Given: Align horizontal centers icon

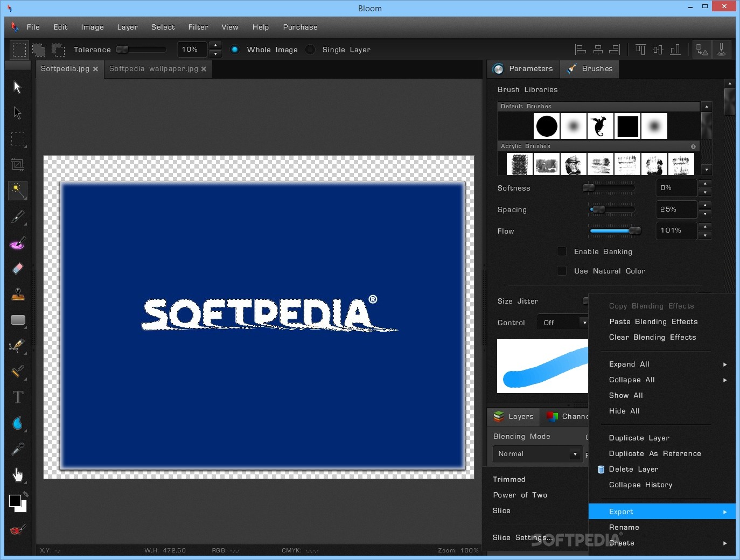Looking at the screenshot, I should [598, 50].
